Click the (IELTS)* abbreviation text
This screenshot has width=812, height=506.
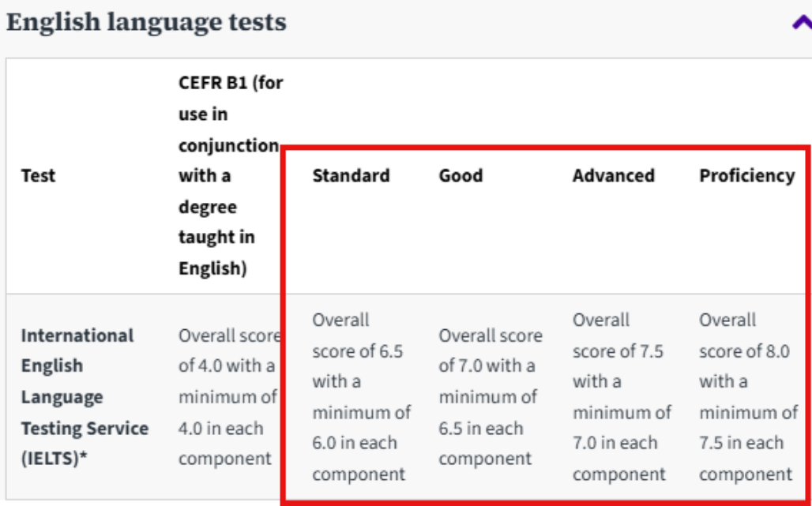(x=54, y=459)
